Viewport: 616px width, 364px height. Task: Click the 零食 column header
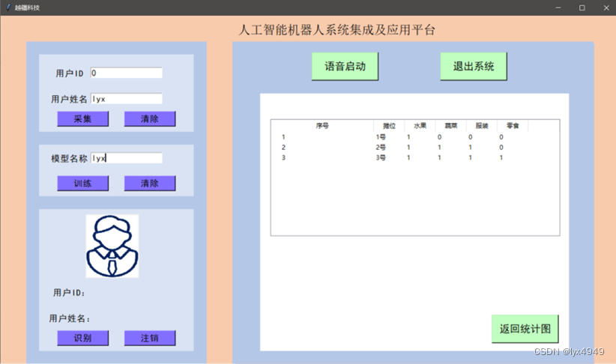(x=513, y=126)
